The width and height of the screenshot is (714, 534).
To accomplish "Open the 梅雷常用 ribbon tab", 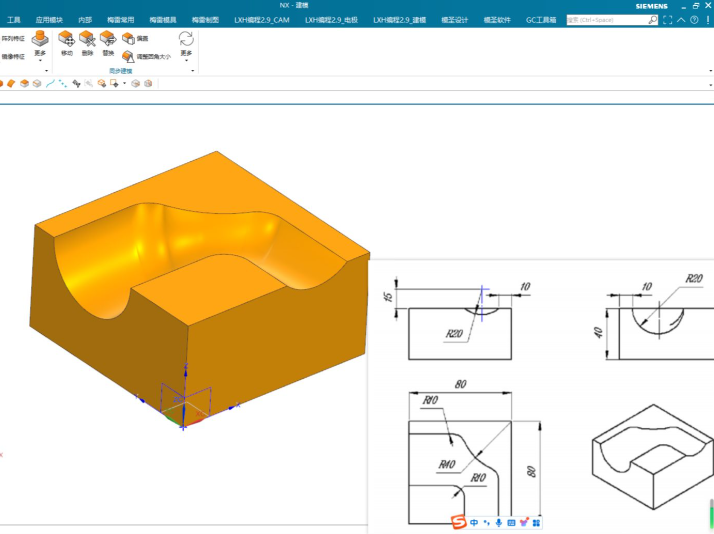I will click(121, 20).
